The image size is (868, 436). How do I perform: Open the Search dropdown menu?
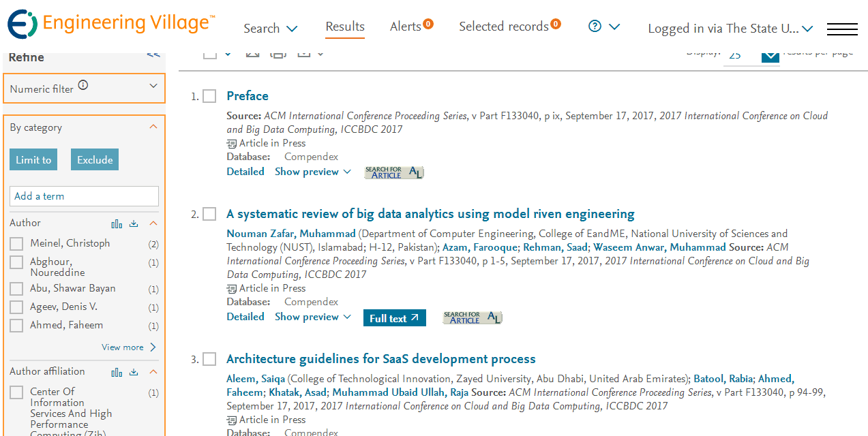click(x=271, y=29)
